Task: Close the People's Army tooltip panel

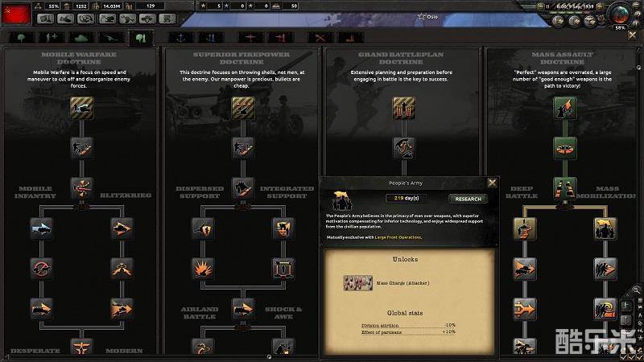Action: click(492, 183)
